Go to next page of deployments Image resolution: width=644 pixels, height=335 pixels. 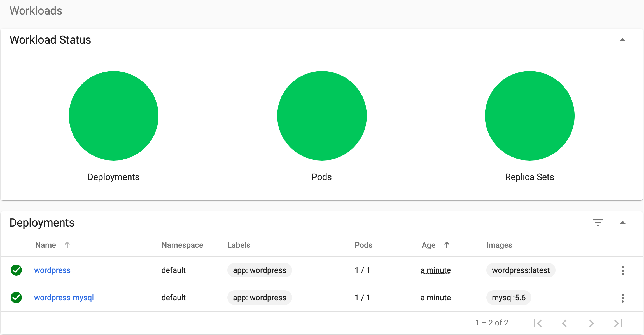(591, 323)
